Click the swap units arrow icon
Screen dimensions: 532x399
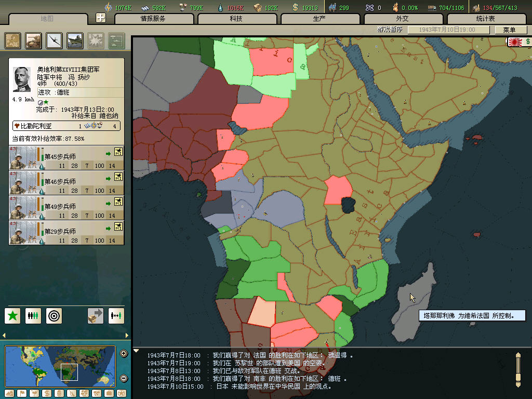click(116, 315)
